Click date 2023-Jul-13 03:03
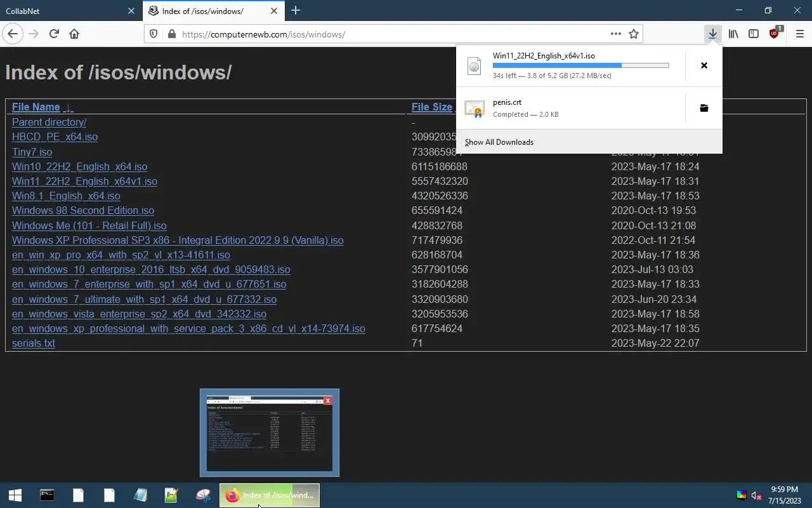The height and width of the screenshot is (508, 812). coord(652,269)
